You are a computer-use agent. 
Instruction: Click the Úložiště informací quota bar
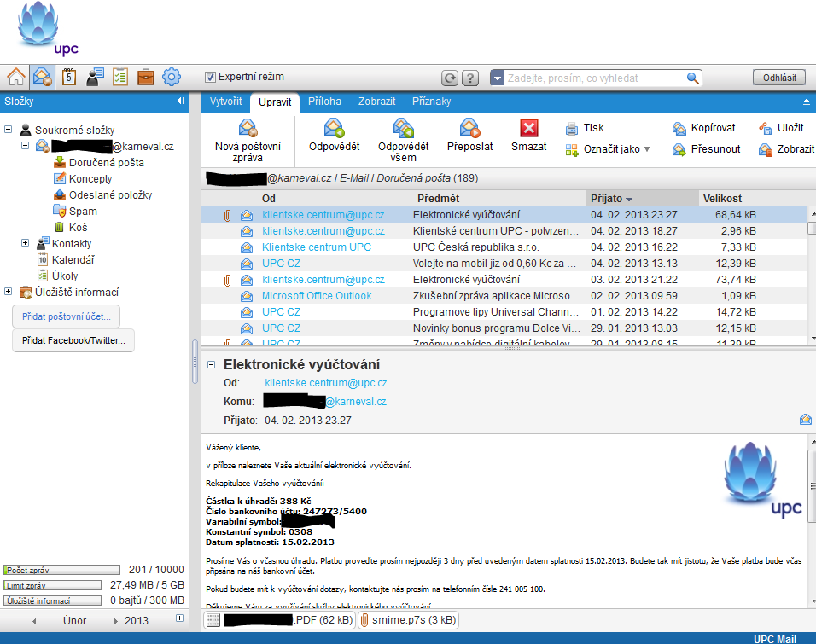52,600
